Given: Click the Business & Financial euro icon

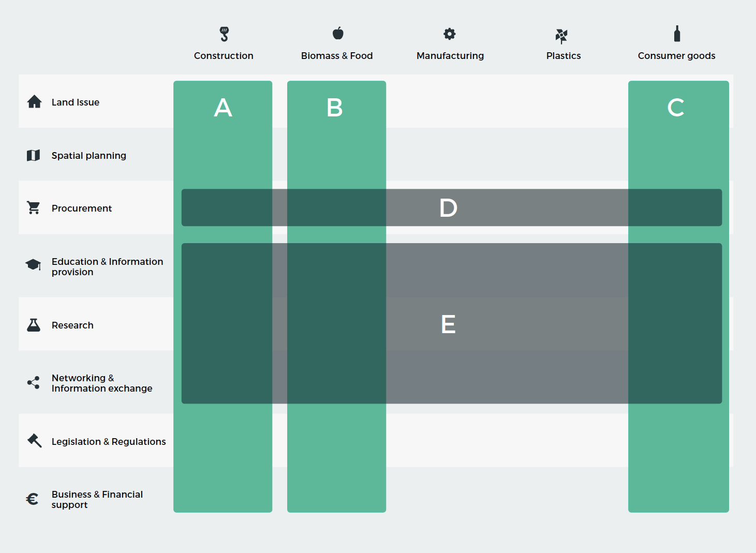Looking at the screenshot, I should (32, 499).
